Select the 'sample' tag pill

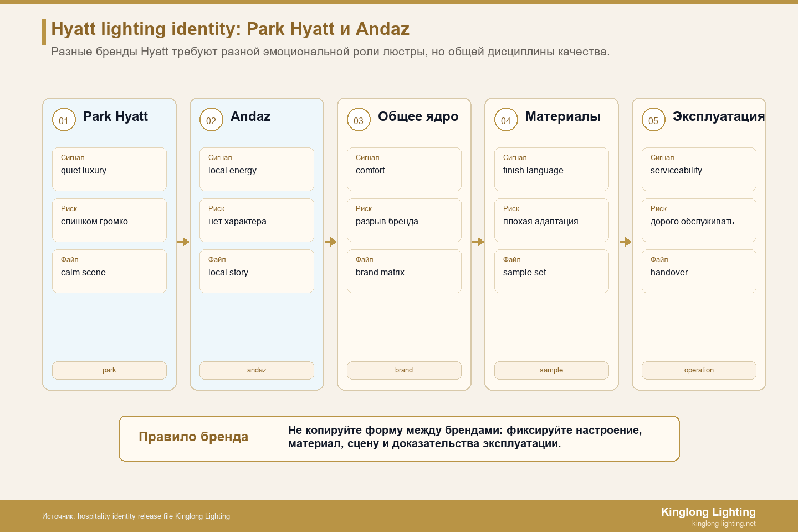pos(551,370)
